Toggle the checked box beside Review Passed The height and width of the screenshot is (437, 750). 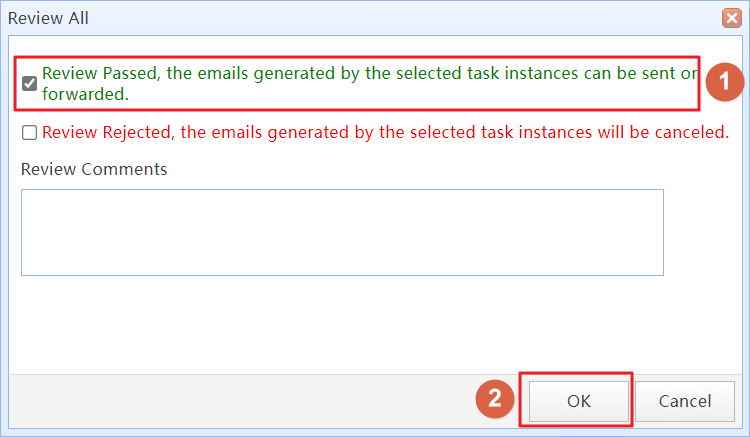30,83
